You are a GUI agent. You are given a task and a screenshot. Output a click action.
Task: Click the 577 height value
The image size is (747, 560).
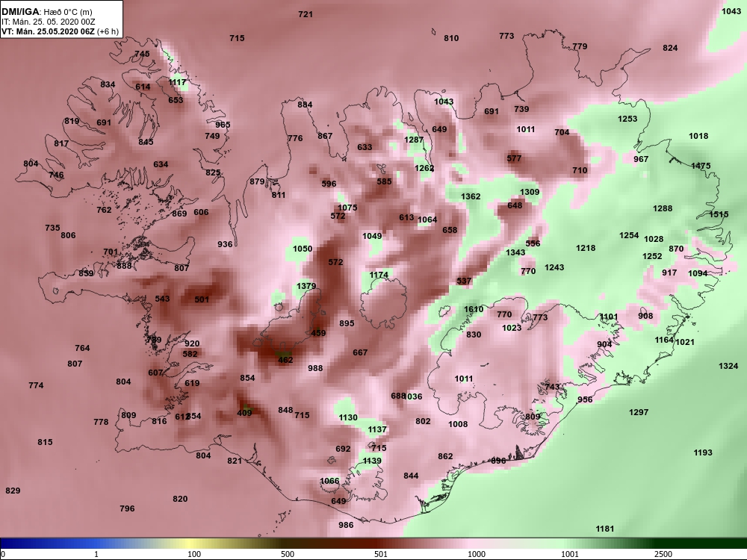tap(514, 158)
